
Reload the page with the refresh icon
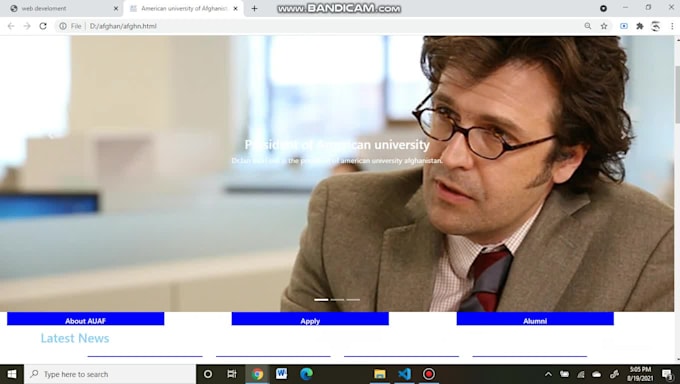click(x=43, y=26)
